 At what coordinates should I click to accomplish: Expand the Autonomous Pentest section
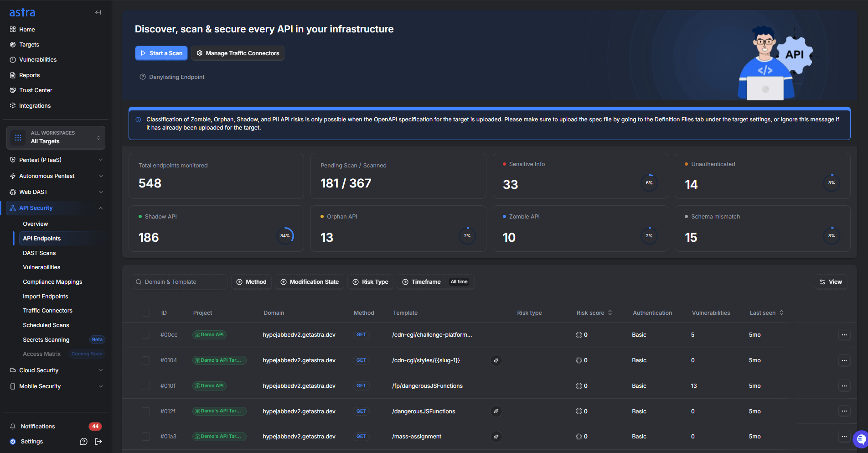click(x=56, y=176)
